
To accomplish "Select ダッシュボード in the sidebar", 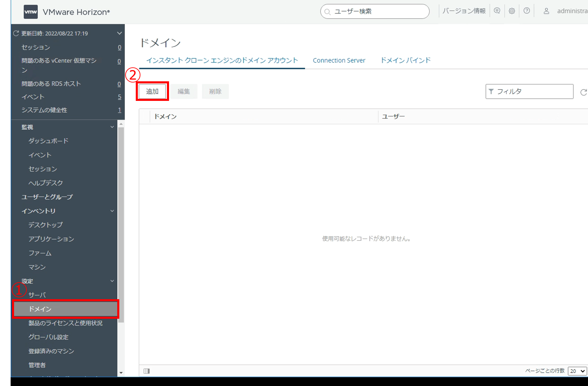I will coord(48,141).
